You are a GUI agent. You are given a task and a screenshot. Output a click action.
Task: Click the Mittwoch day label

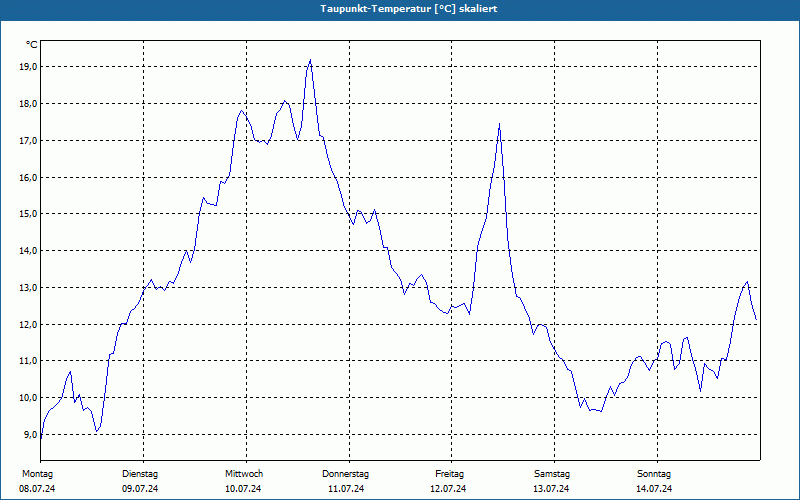[x=244, y=474]
